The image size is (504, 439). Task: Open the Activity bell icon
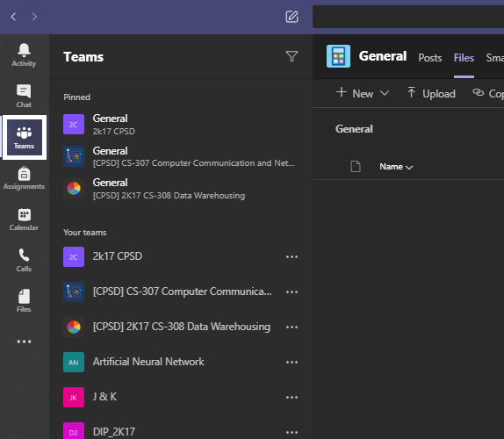pyautogui.click(x=24, y=55)
